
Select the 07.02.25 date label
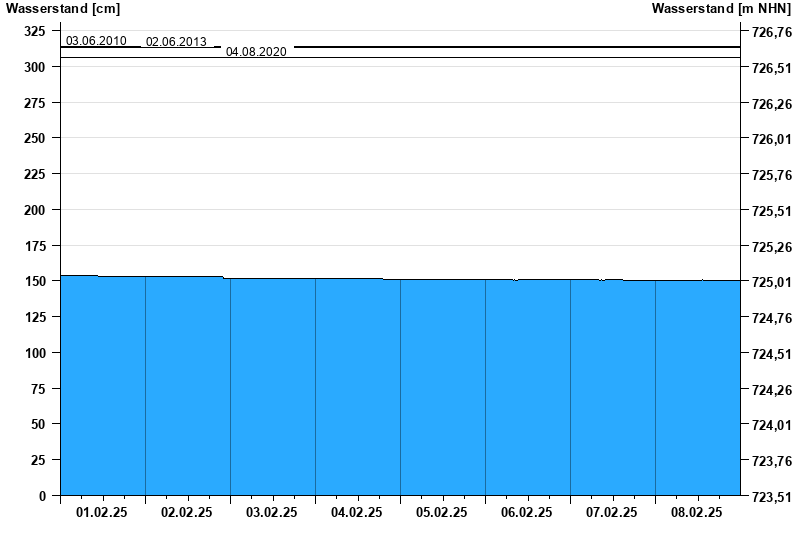pos(612,512)
